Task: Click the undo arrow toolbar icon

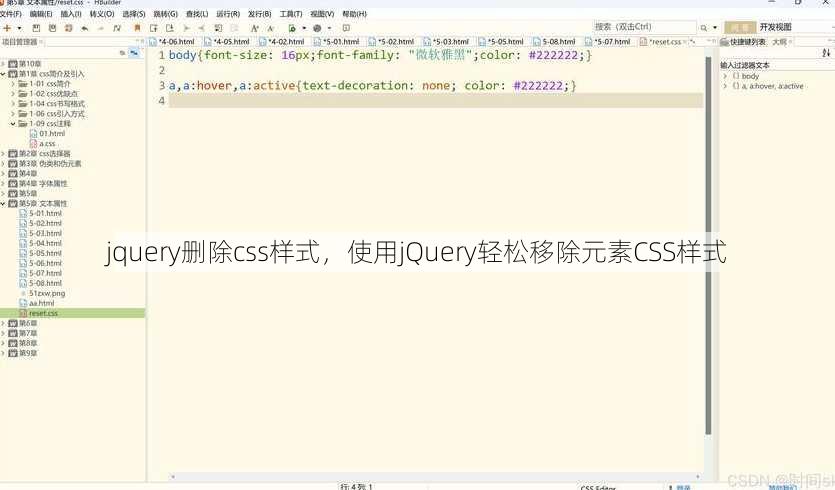Action: click(85, 28)
